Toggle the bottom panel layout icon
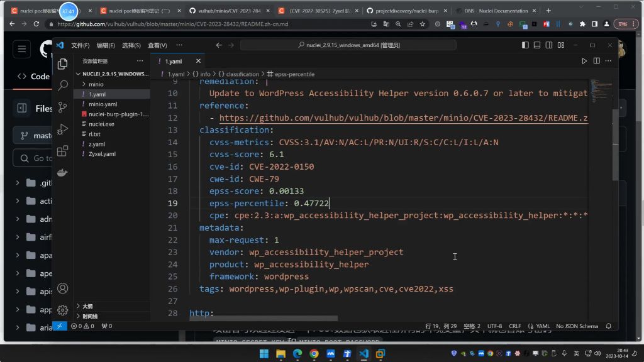 (x=537, y=45)
